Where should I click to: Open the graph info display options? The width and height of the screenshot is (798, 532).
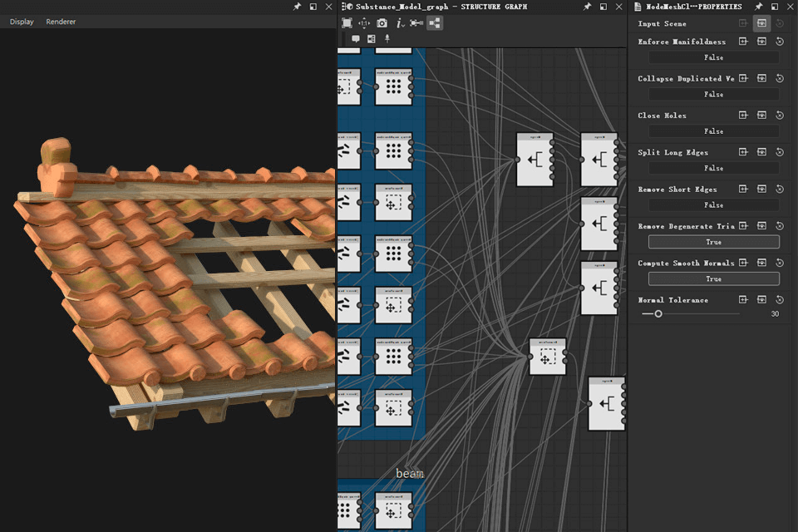tap(400, 23)
